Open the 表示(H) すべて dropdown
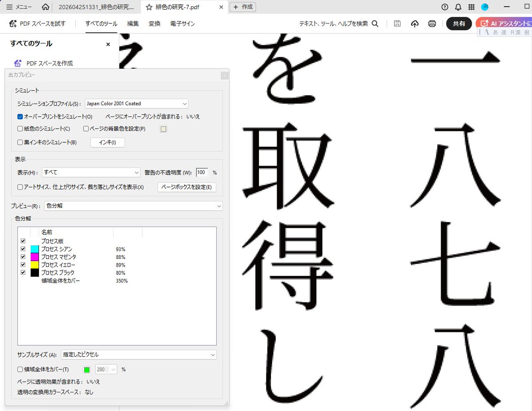532x411 pixels. 91,172
